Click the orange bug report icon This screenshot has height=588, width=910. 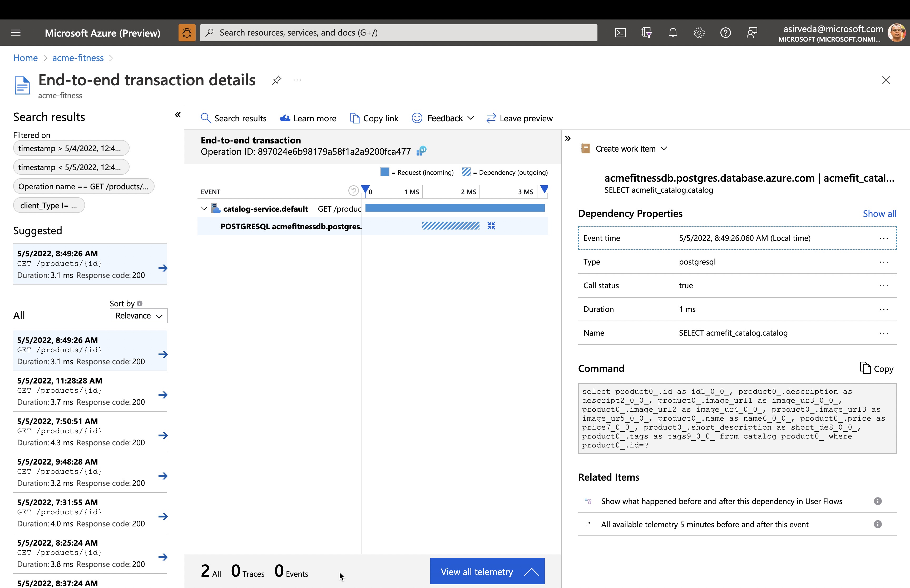pyautogui.click(x=187, y=33)
